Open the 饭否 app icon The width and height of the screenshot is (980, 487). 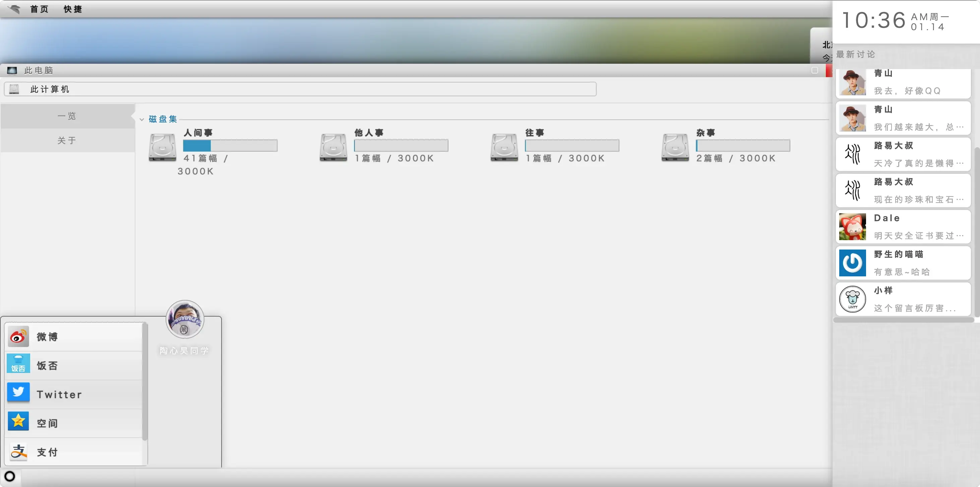tap(18, 365)
